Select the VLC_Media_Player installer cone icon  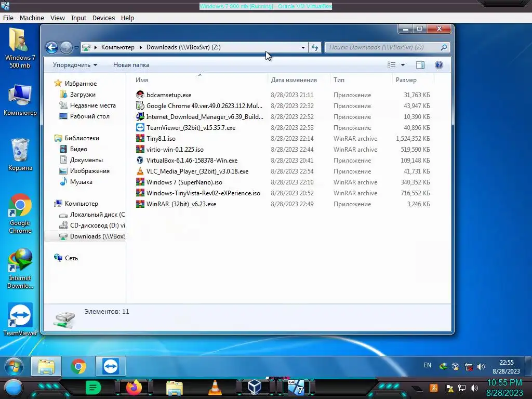pos(140,171)
